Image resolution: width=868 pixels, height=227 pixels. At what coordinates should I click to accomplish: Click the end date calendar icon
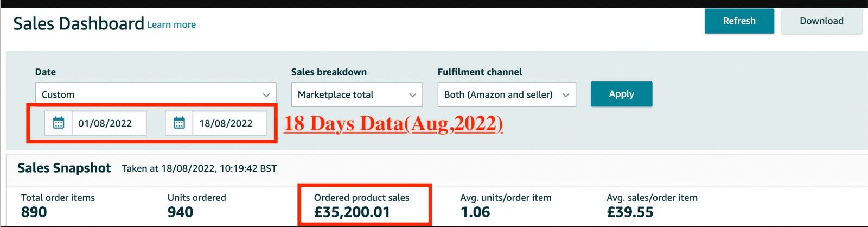coord(179,123)
